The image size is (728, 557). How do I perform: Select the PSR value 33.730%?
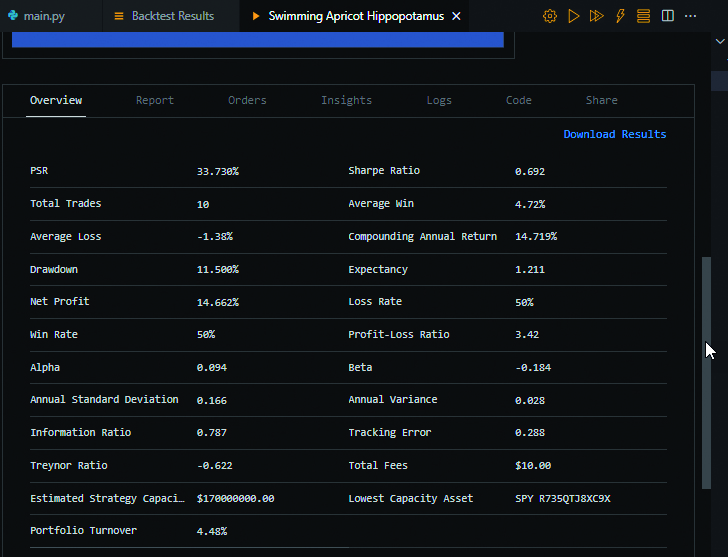tap(218, 171)
